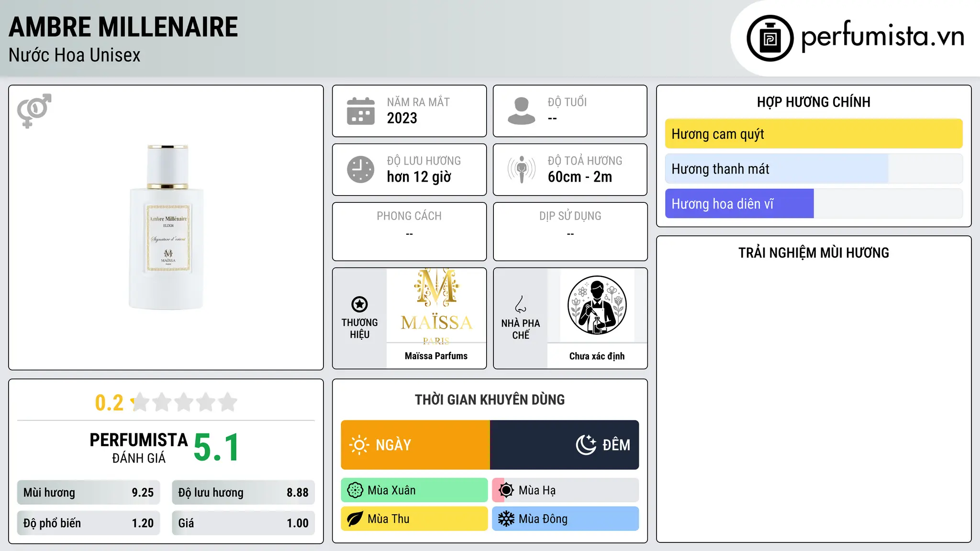Click the unisex gender symbol icon
The width and height of the screenshot is (980, 551).
[x=34, y=110]
